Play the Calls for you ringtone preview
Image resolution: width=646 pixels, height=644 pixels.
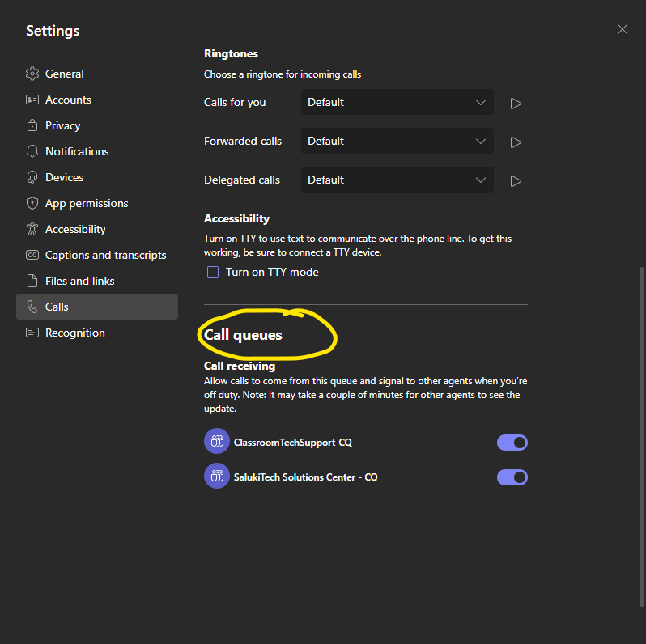[x=516, y=104]
